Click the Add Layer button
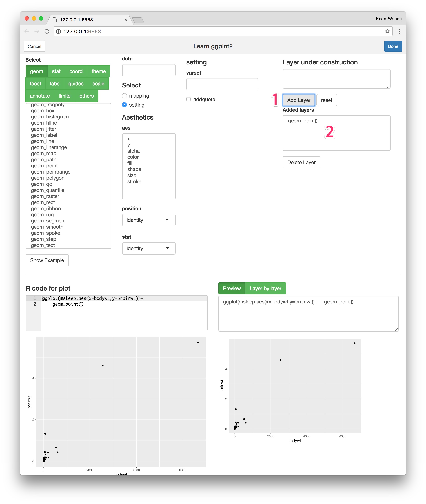 tap(299, 100)
